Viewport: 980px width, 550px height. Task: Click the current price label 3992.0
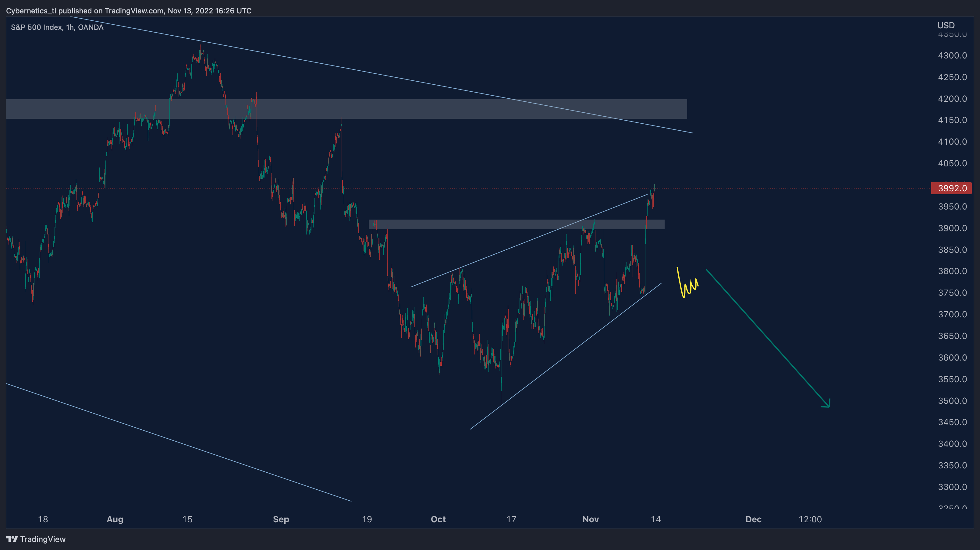tap(951, 188)
